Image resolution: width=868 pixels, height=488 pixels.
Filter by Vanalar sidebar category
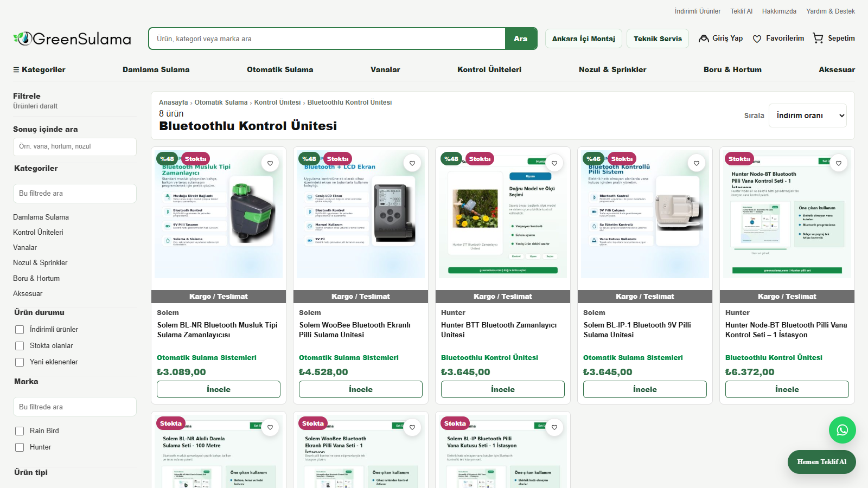coord(25,248)
